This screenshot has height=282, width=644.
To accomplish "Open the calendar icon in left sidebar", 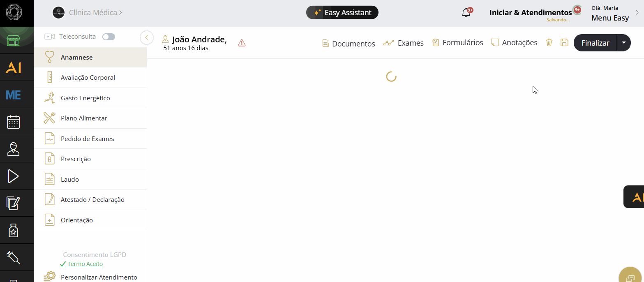I will click(14, 122).
